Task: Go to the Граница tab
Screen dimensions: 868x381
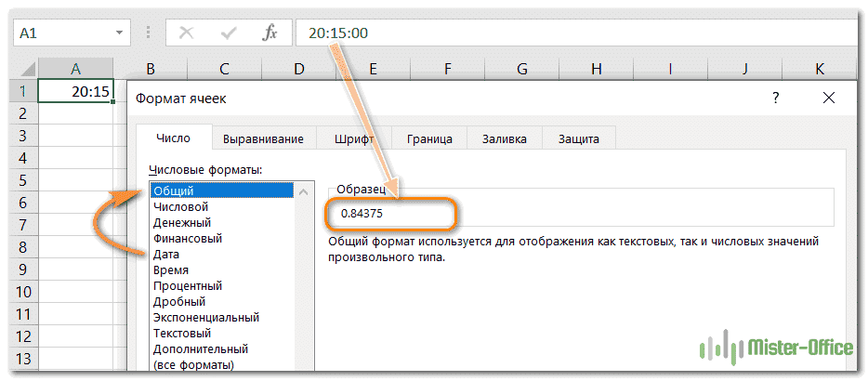Action: tap(429, 138)
